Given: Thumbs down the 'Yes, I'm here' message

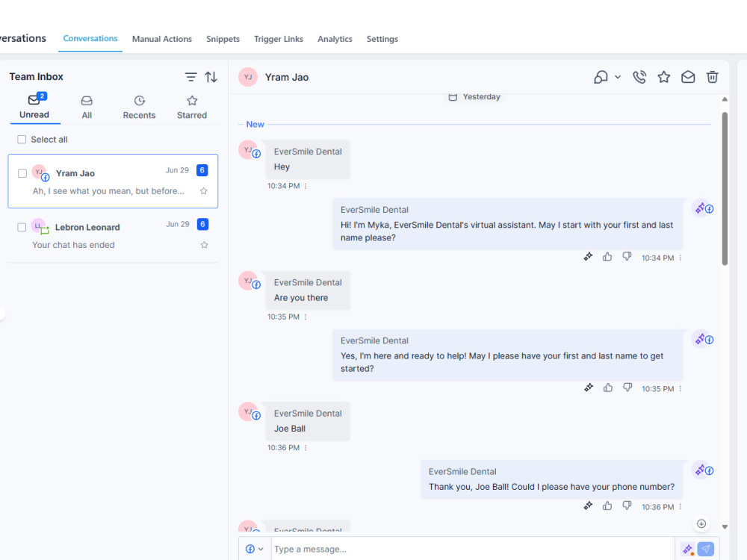Looking at the screenshot, I should click(x=627, y=388).
